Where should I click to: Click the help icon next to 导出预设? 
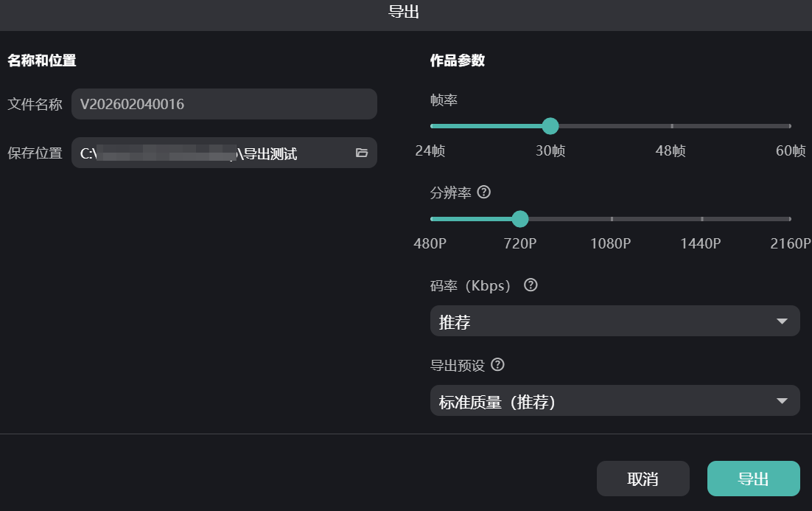[498, 365]
